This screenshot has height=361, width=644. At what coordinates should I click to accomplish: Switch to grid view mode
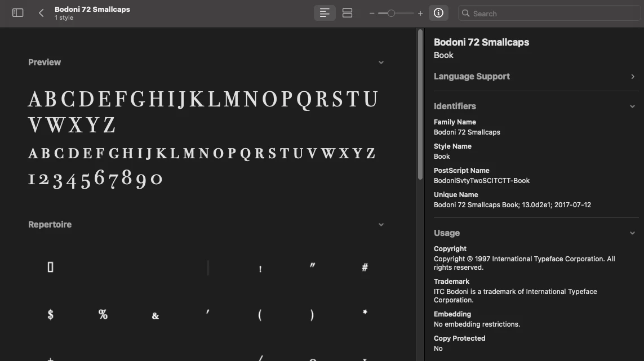(348, 13)
